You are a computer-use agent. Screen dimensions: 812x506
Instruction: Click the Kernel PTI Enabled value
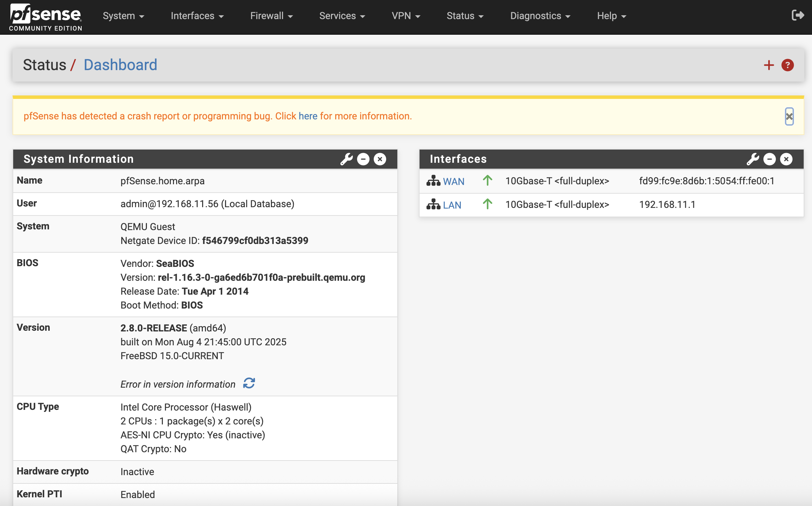click(138, 495)
